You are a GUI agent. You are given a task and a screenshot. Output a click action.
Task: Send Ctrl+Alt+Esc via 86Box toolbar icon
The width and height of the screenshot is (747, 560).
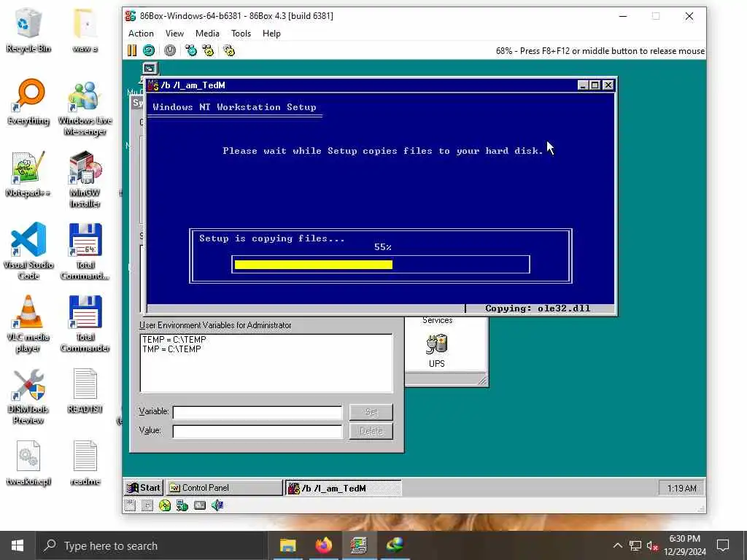point(208,50)
